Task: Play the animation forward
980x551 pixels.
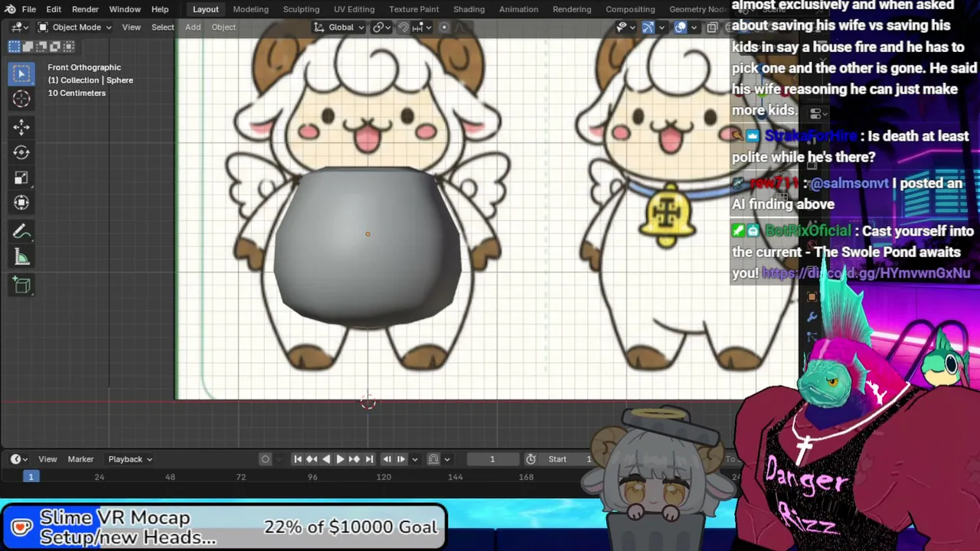Action: (340, 459)
